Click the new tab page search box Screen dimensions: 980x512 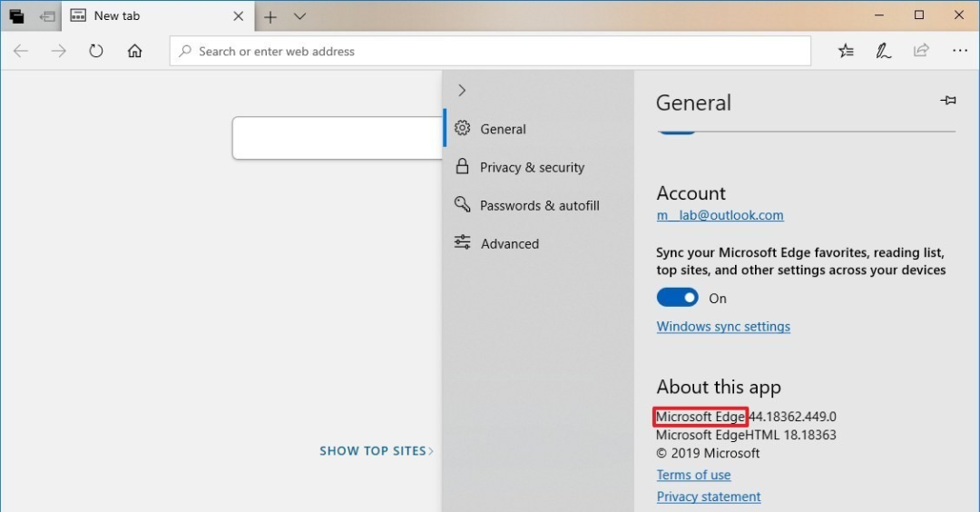pos(338,138)
